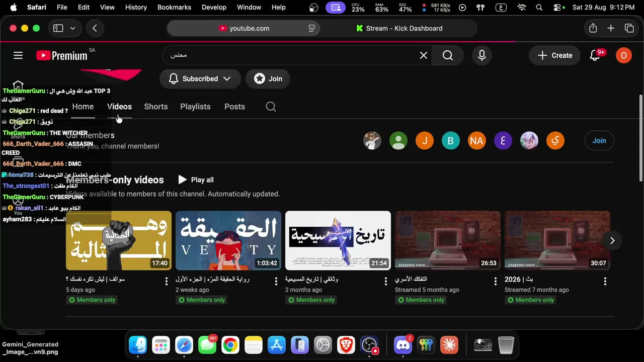Open options menu for 2 months ago video

point(386,281)
